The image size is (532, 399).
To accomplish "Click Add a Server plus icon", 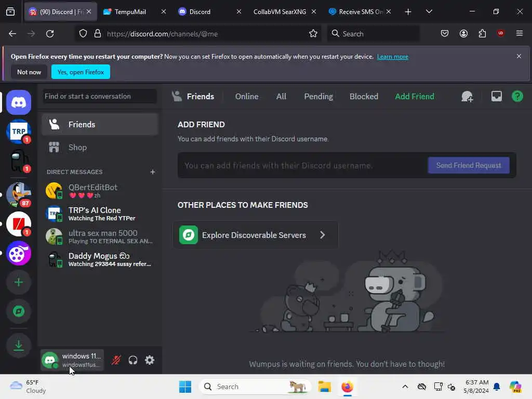I will point(19,282).
